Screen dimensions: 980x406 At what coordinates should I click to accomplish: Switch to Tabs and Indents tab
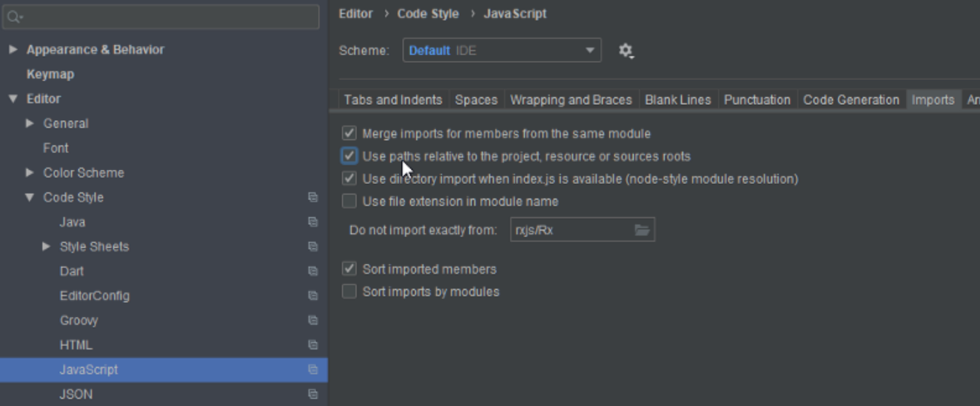[393, 100]
